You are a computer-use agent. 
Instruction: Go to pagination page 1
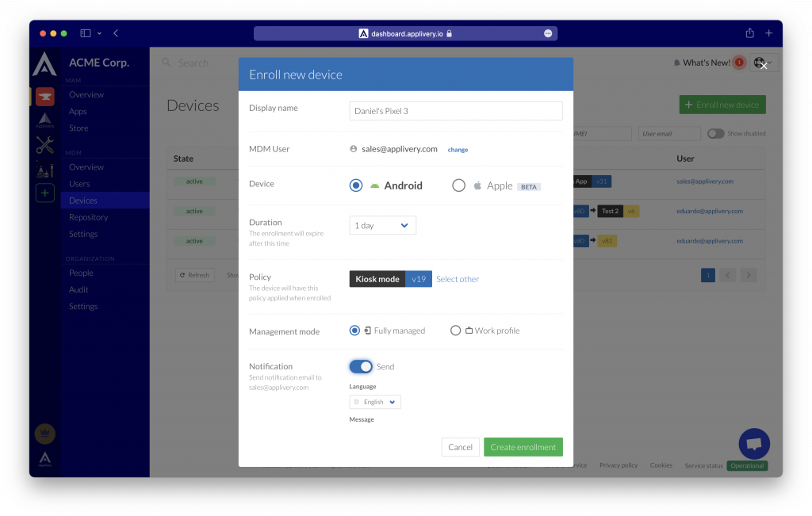pyautogui.click(x=708, y=275)
